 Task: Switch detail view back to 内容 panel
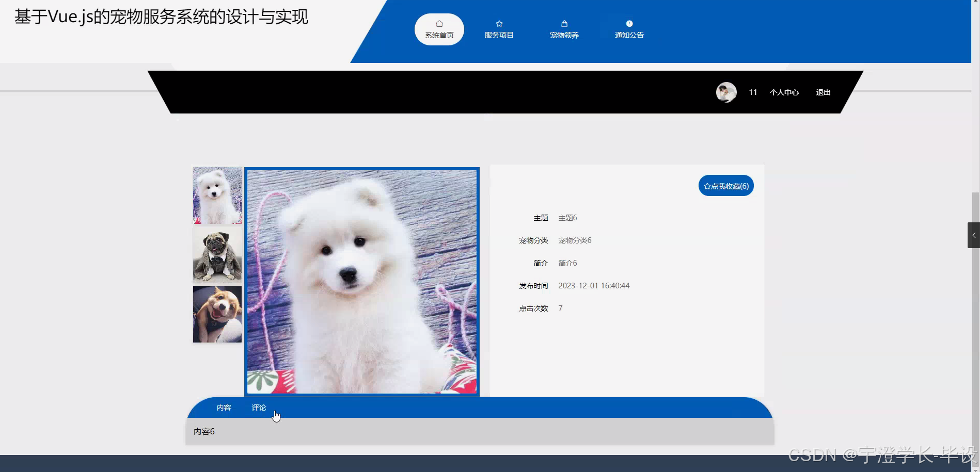(224, 407)
